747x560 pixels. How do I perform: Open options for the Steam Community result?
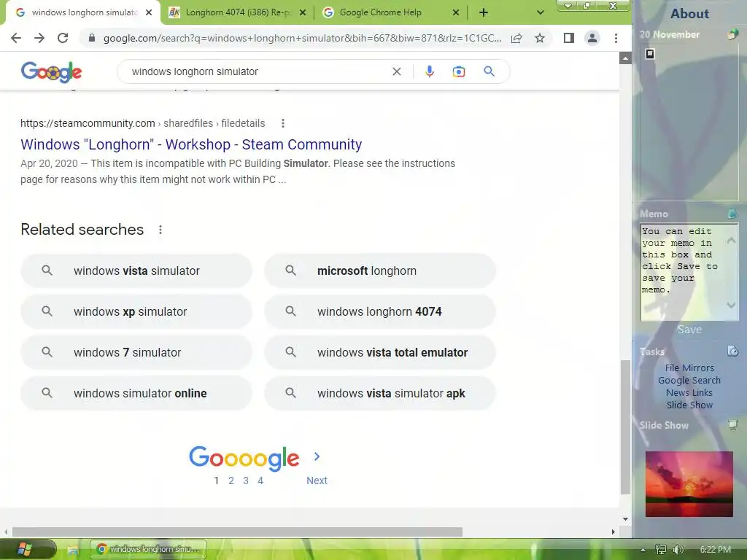(283, 123)
